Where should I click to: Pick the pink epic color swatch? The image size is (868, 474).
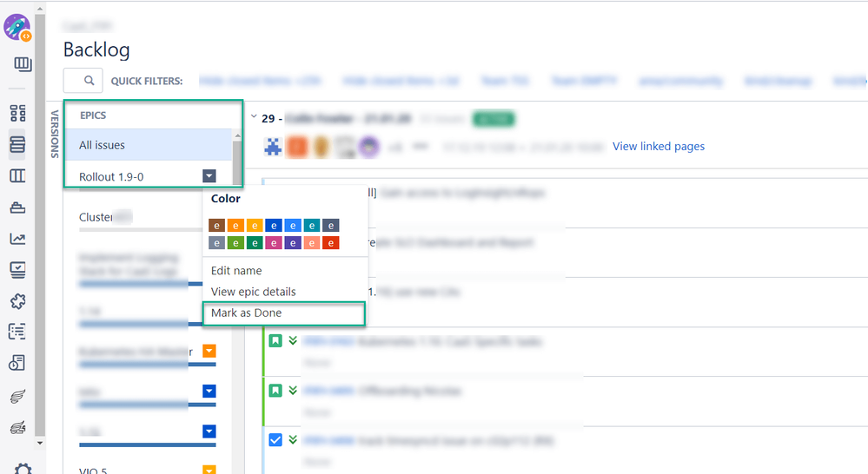coord(274,243)
